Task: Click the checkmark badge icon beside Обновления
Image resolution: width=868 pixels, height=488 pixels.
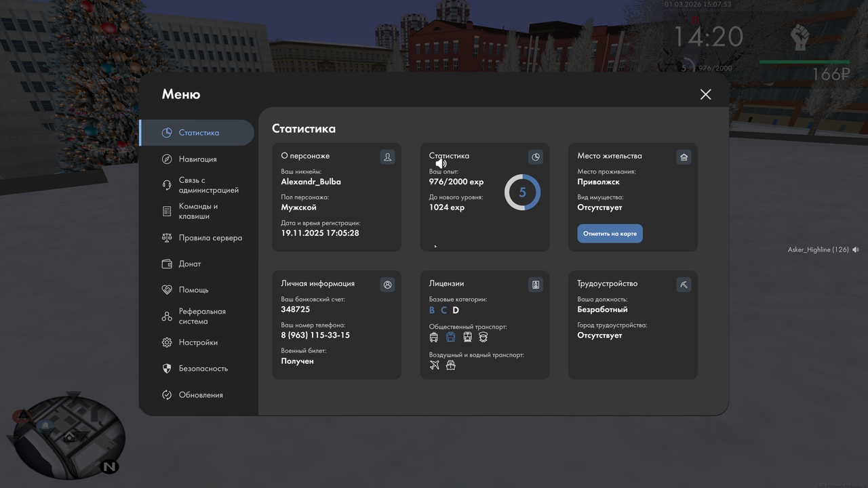Action: pos(167,395)
